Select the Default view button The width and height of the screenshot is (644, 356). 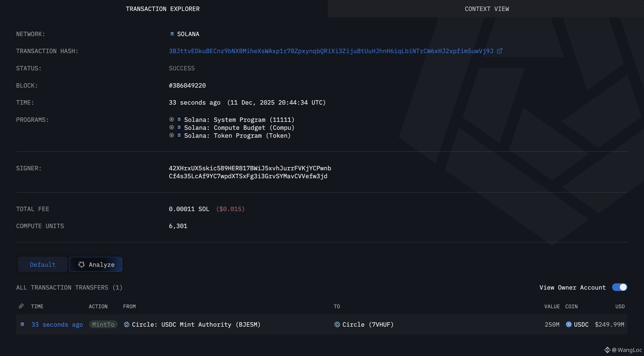coord(43,264)
